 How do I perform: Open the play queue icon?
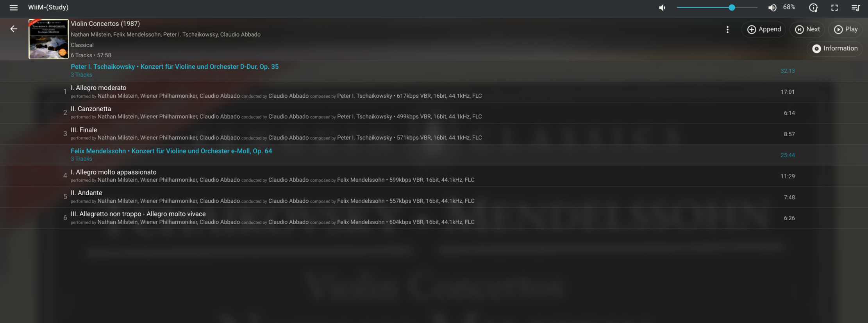coord(855,7)
